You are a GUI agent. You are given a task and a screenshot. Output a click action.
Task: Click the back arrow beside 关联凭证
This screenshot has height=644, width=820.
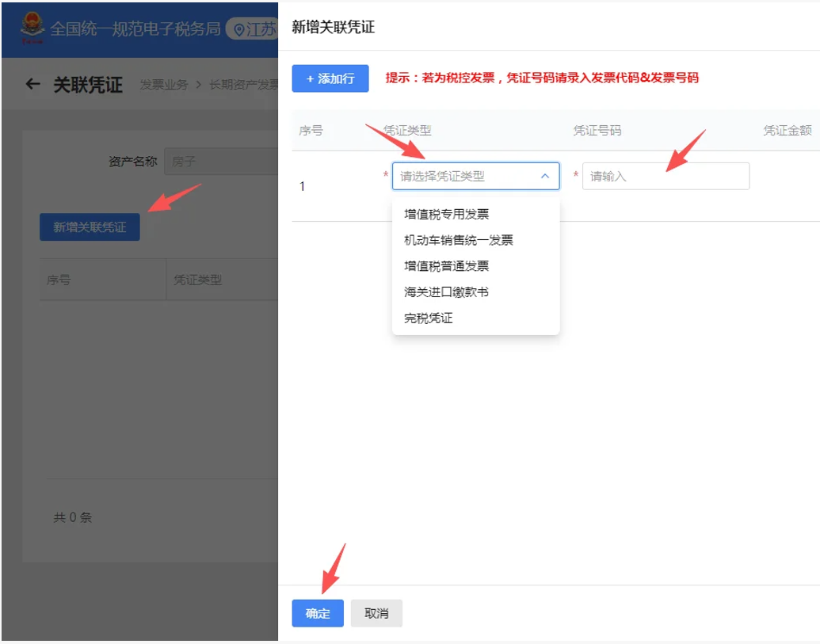pos(32,84)
